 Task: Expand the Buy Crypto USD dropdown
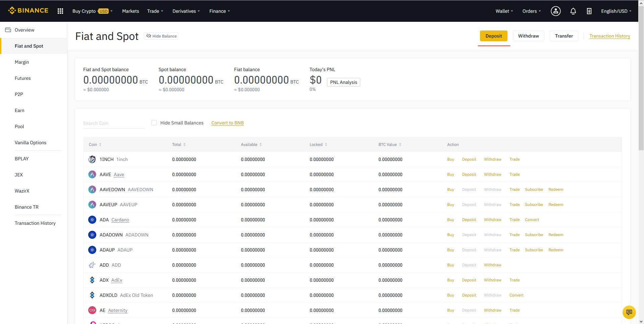point(93,11)
